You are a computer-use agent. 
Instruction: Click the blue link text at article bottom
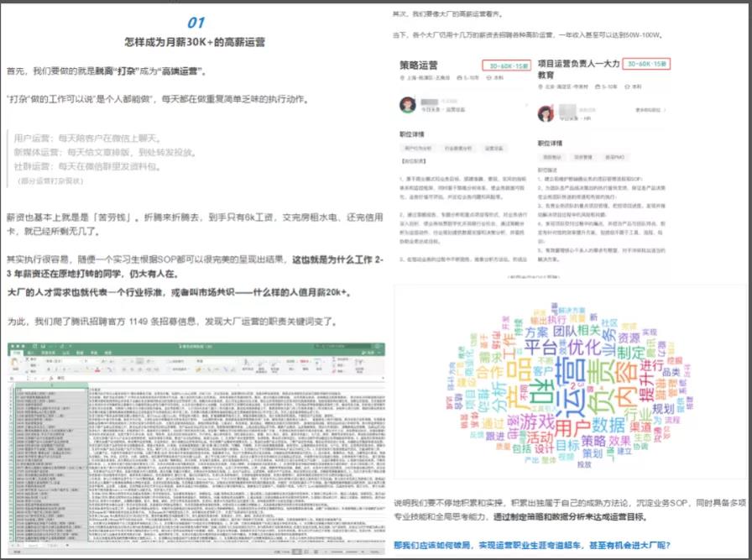pos(531,544)
